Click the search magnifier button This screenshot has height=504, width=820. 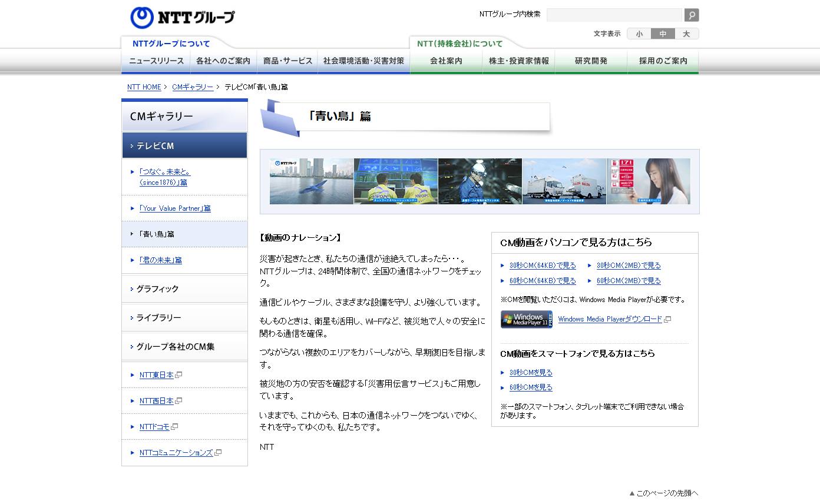click(692, 15)
